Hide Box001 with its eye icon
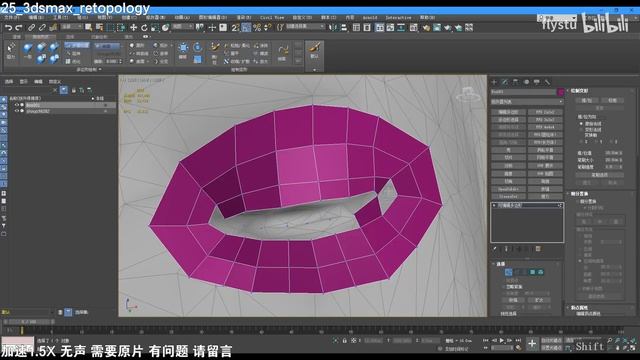 click(17, 105)
